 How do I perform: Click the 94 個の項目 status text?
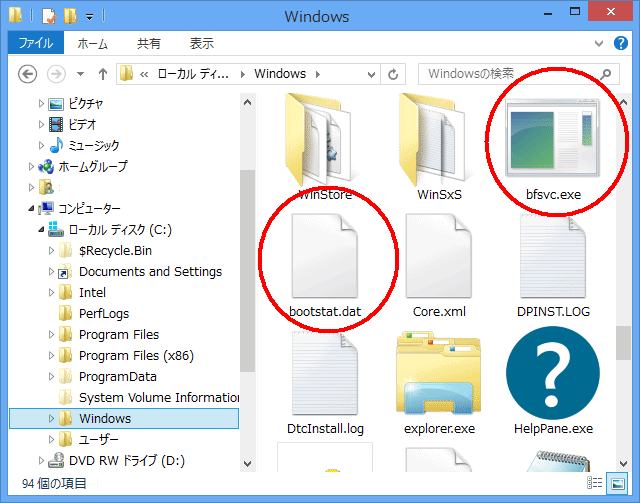tap(54, 483)
